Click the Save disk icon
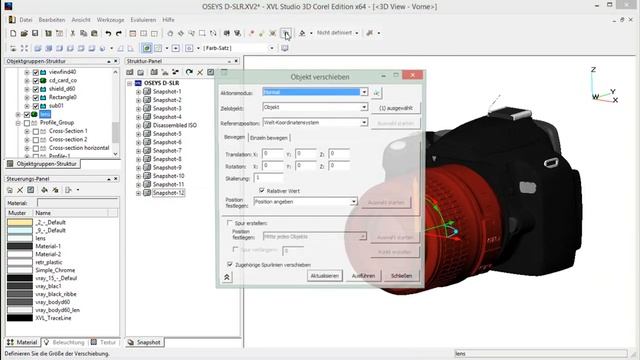640x360 pixels. point(35,33)
